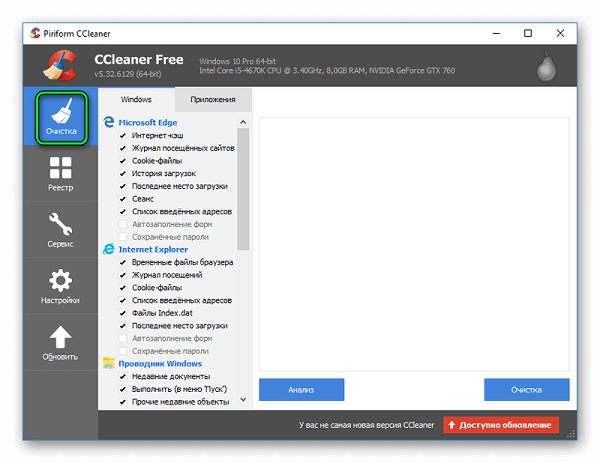The height and width of the screenshot is (463, 600).
Task: Enable Edge Сохранённые пароли checkbox
Action: click(x=123, y=237)
